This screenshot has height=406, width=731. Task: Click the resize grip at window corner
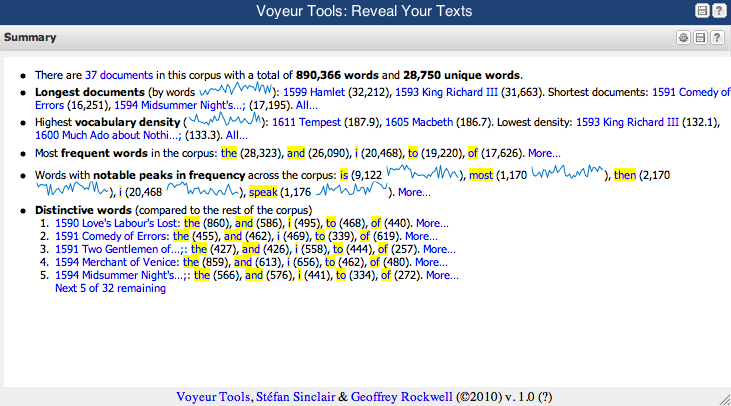pyautogui.click(x=725, y=400)
